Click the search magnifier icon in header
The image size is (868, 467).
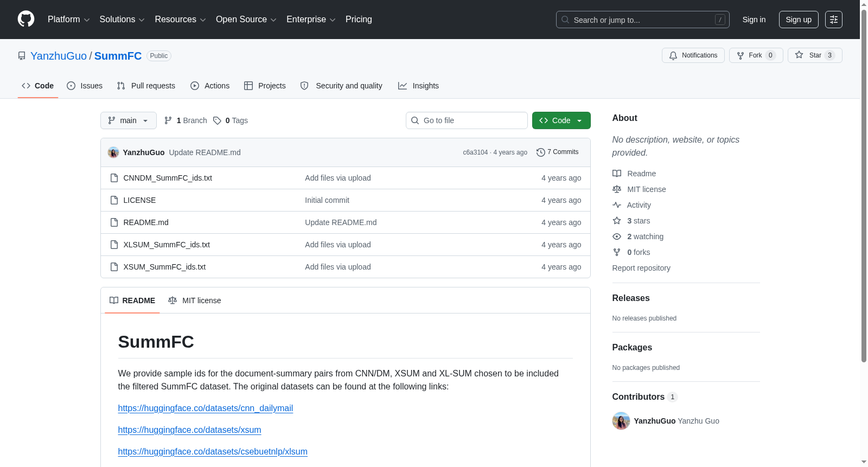[565, 20]
